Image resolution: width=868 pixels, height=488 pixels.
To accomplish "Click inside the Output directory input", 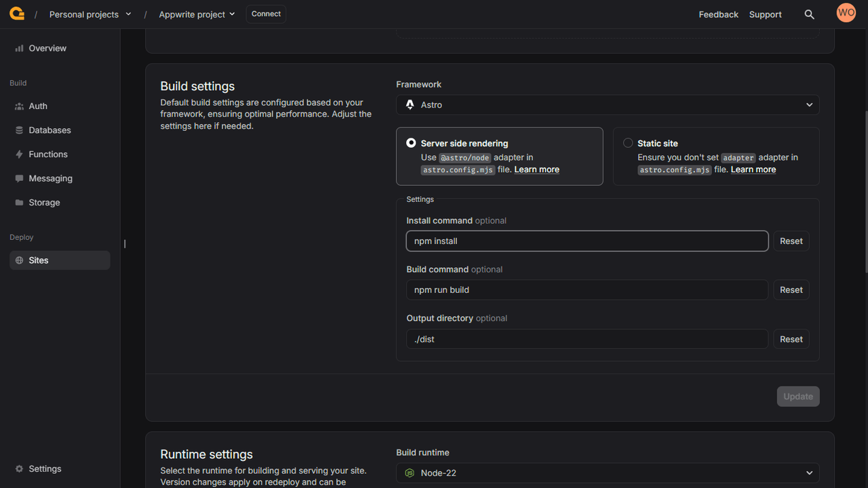I will [587, 339].
